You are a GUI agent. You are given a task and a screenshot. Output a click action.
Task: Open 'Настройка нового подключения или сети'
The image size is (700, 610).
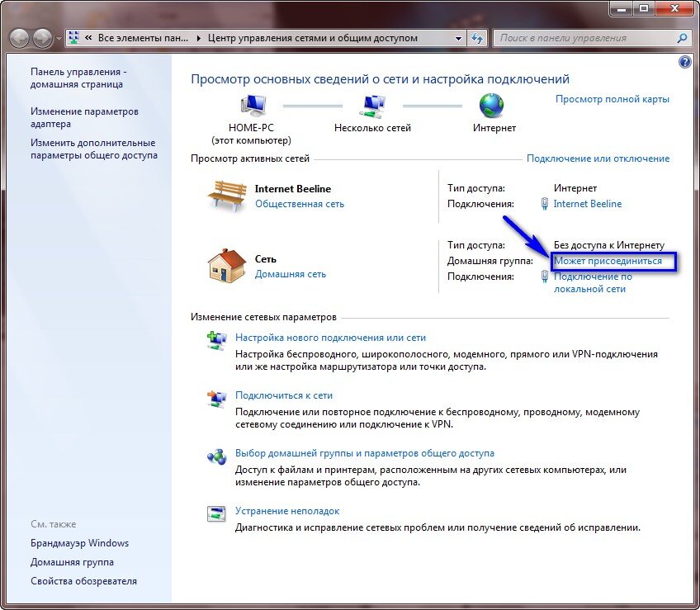click(x=330, y=338)
